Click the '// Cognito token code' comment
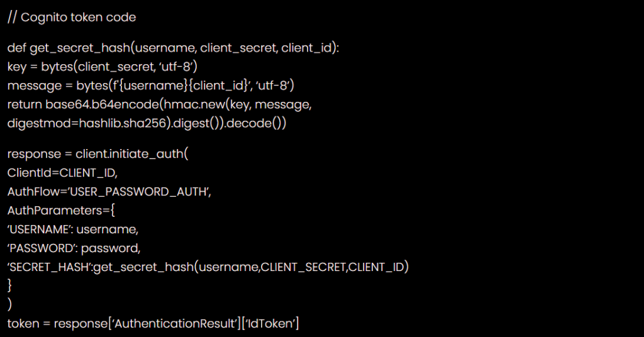Image resolution: width=644 pixels, height=337 pixels. pyautogui.click(x=72, y=18)
